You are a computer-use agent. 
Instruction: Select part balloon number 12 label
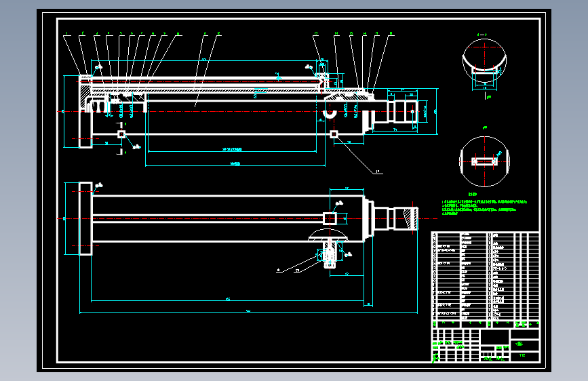coord(218,34)
